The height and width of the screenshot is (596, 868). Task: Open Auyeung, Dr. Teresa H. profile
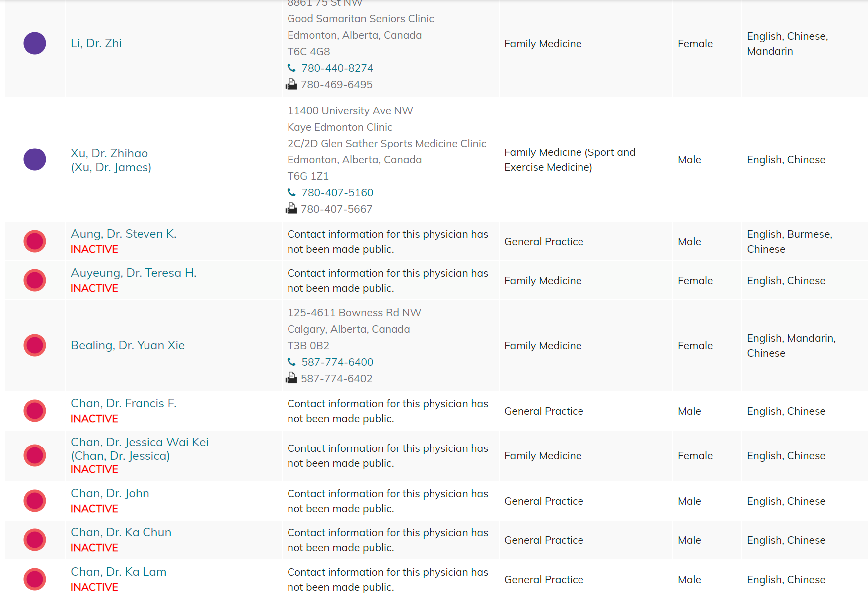[x=134, y=273]
